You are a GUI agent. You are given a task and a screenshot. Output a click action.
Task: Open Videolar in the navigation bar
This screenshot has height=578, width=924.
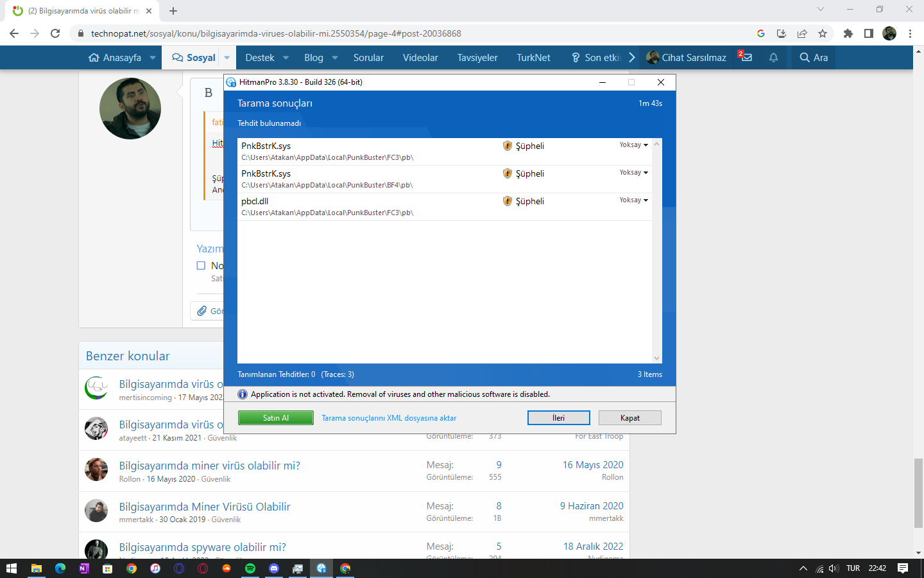pyautogui.click(x=420, y=58)
